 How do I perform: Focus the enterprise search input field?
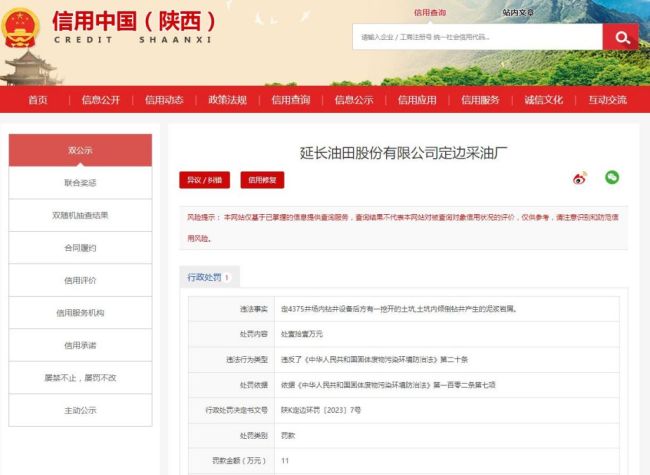click(x=478, y=37)
